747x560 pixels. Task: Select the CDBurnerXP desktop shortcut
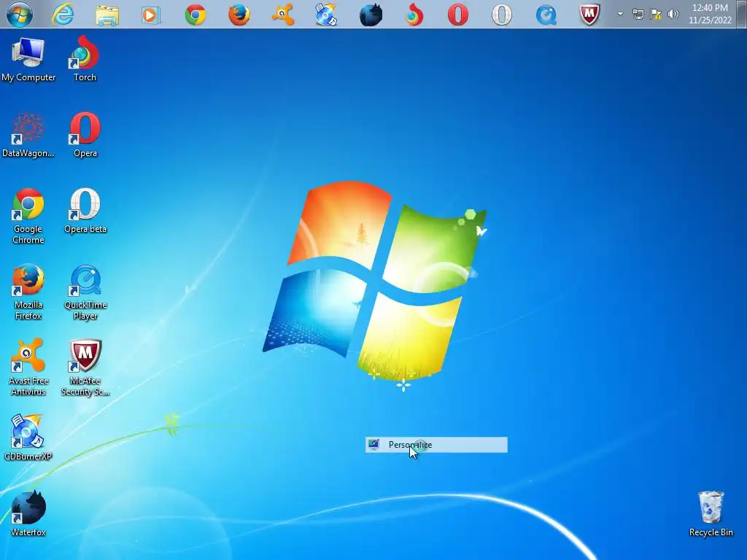pyautogui.click(x=28, y=438)
